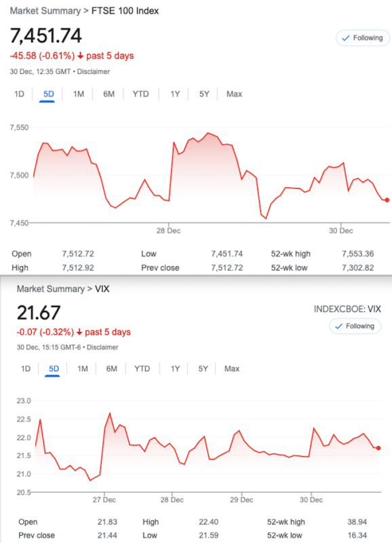Open Max range for FTSE 100
This screenshot has width=392, height=543.
(234, 94)
